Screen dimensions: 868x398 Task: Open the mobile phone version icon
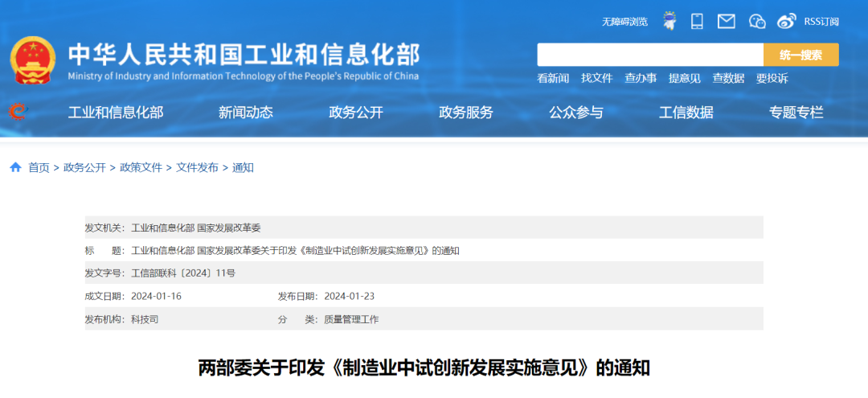pyautogui.click(x=697, y=21)
